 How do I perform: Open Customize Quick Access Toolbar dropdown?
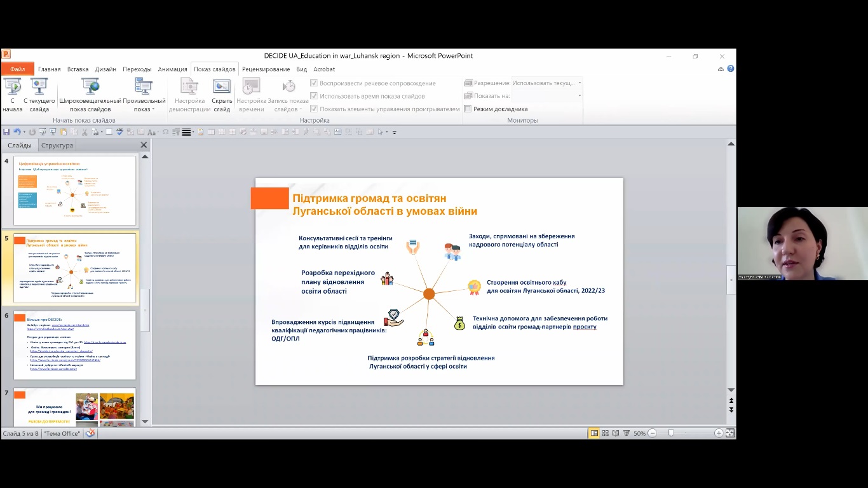pos(394,132)
